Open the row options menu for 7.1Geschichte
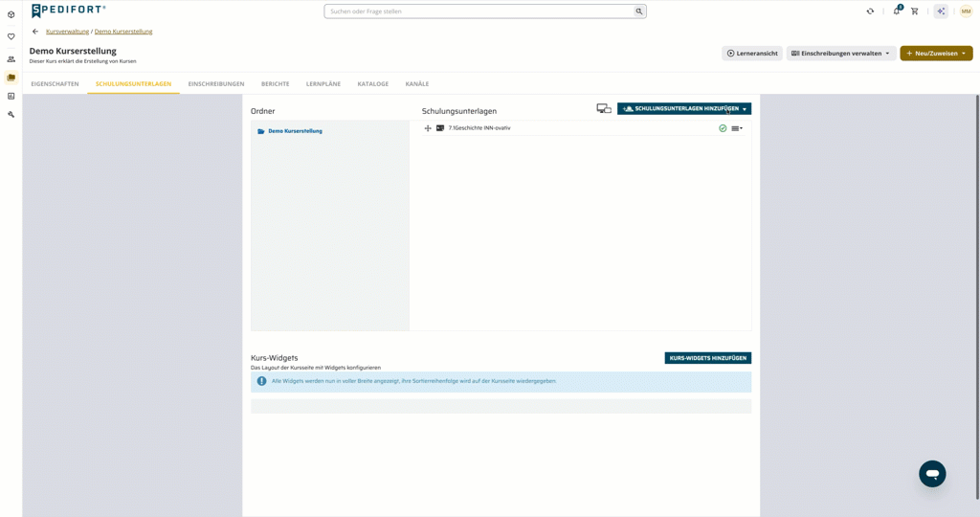 point(737,128)
